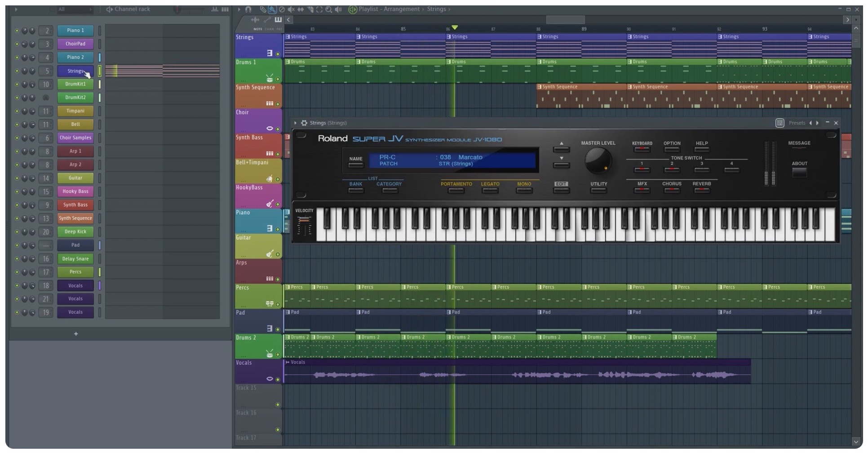Mute the Timpani channel LED
Viewport: 868px width, 455px height.
point(17,111)
